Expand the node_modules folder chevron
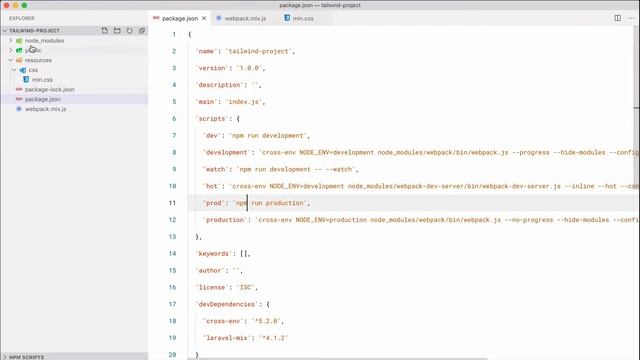 pos(11,41)
